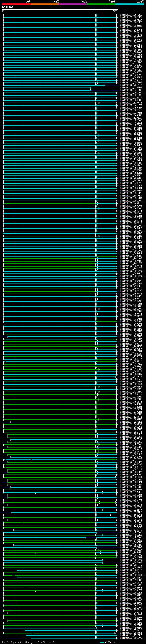Click the orange ~40% identity legend segment
The image size is (146, 644).
pyautogui.click(x=45, y=4)
